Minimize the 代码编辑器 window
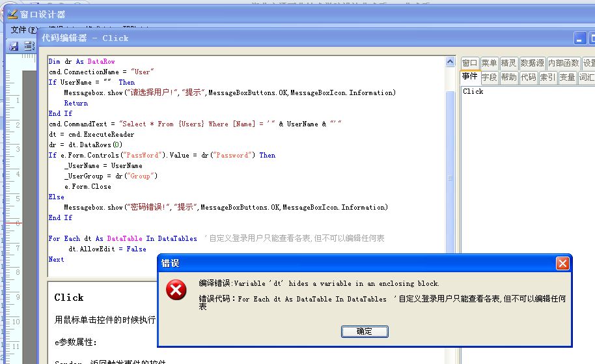This screenshot has height=364, width=595. (x=579, y=38)
